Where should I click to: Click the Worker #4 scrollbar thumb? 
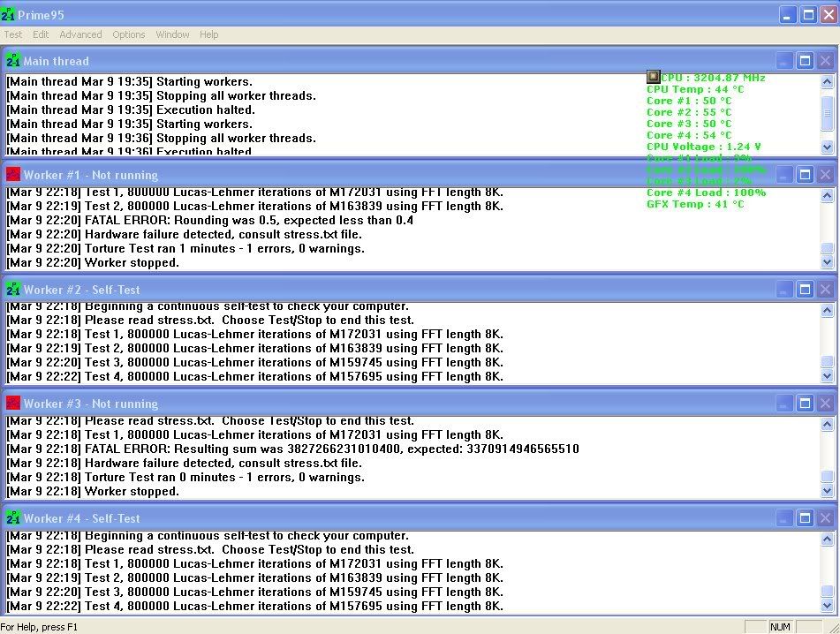[827, 591]
